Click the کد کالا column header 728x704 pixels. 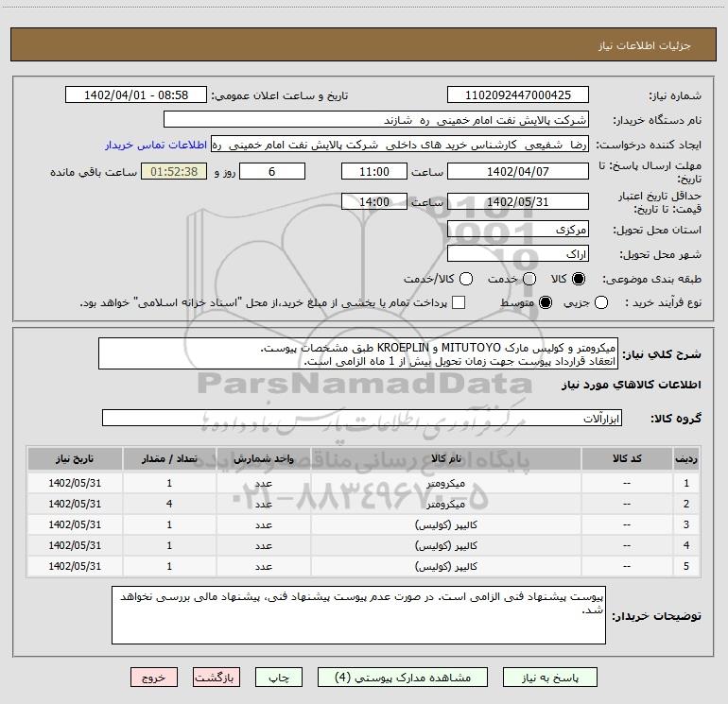click(x=627, y=458)
